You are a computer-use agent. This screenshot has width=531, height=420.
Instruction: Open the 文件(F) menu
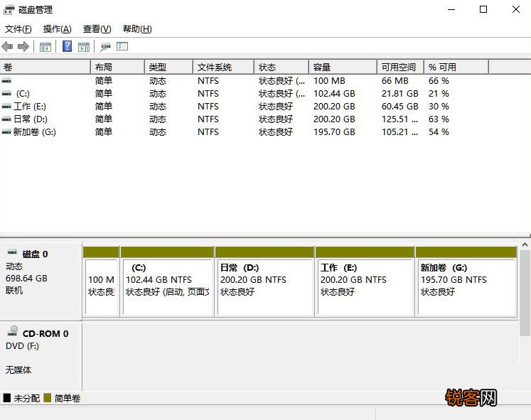18,29
